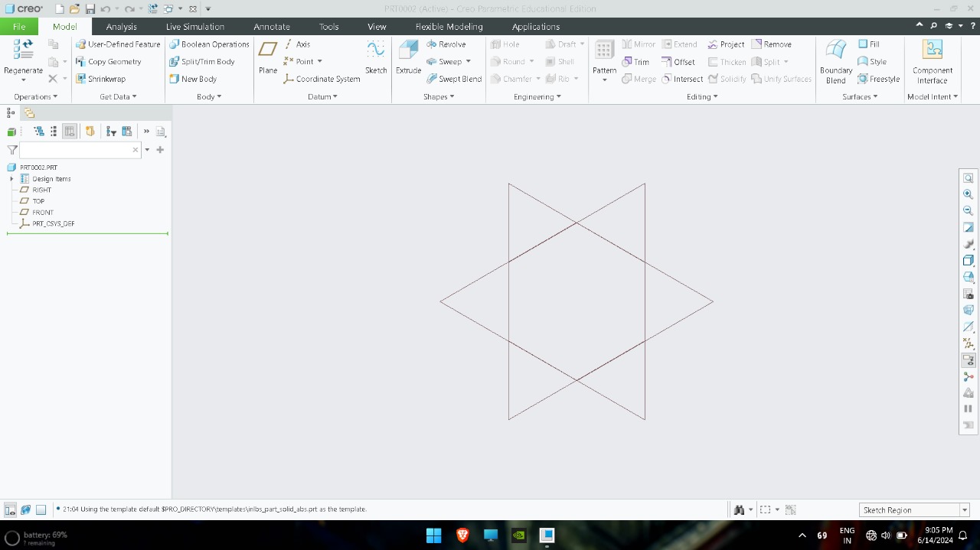Open the File menu
The height and width of the screenshot is (550, 980).
click(18, 26)
